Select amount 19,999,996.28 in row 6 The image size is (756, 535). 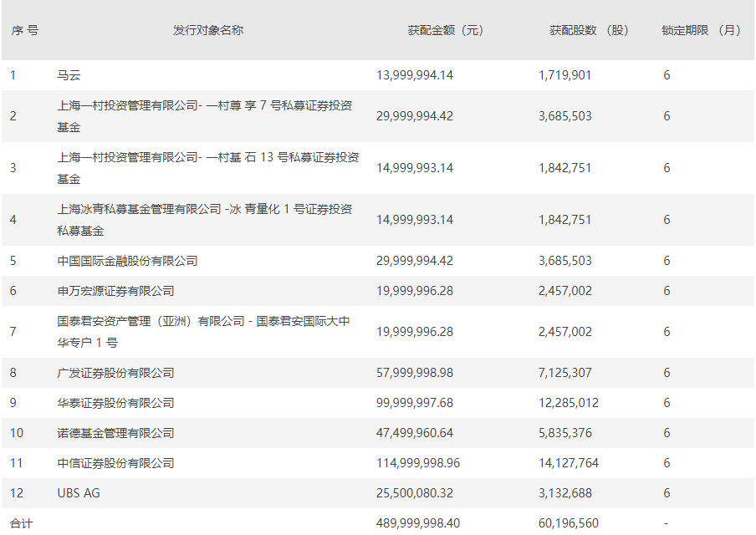click(415, 291)
